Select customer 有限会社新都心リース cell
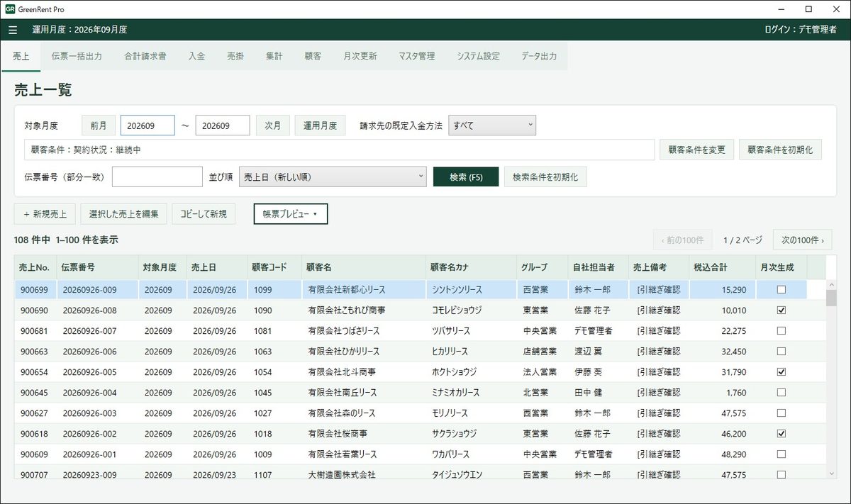Image resolution: width=851 pixels, height=504 pixels. tap(364, 289)
